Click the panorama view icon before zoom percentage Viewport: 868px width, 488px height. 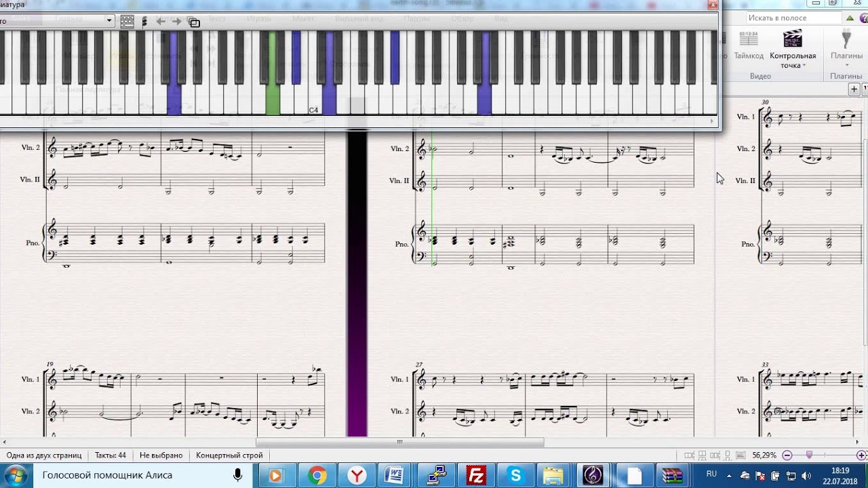741,455
